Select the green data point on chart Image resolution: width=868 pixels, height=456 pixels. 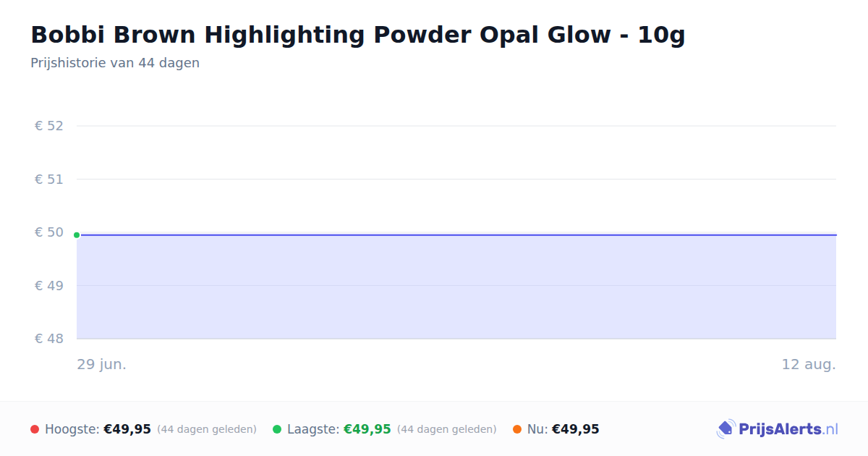pos(77,235)
